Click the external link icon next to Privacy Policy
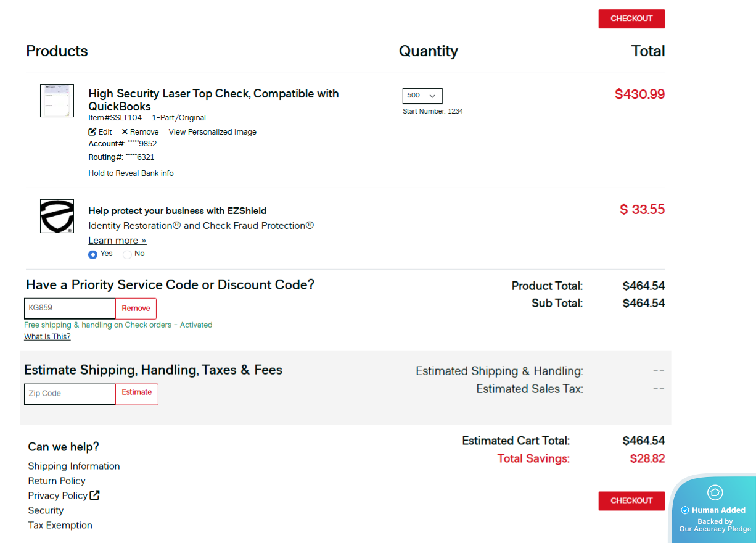 (94, 495)
